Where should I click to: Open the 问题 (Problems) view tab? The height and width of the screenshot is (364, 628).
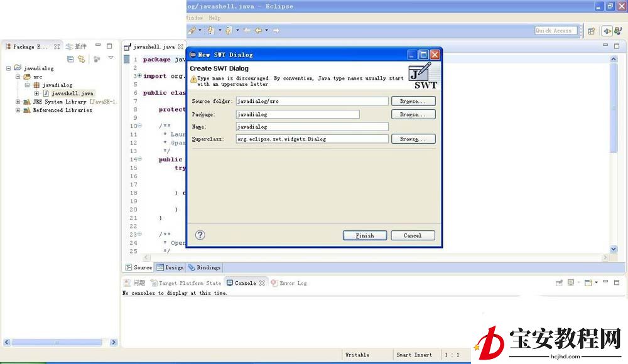(134, 282)
